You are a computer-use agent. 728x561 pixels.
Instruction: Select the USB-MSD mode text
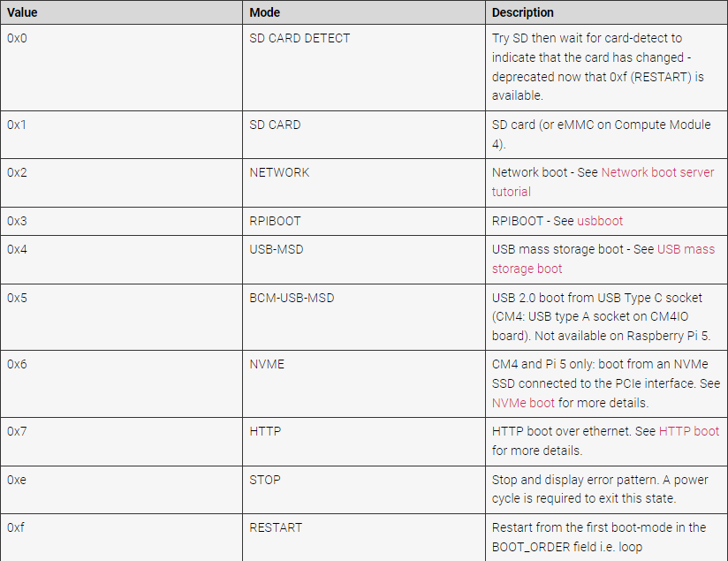pos(277,249)
